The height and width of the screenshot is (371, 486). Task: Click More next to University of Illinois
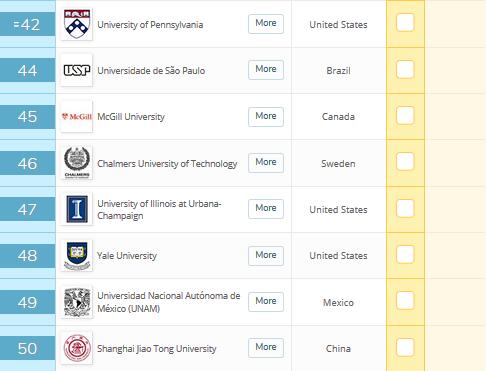266,209
